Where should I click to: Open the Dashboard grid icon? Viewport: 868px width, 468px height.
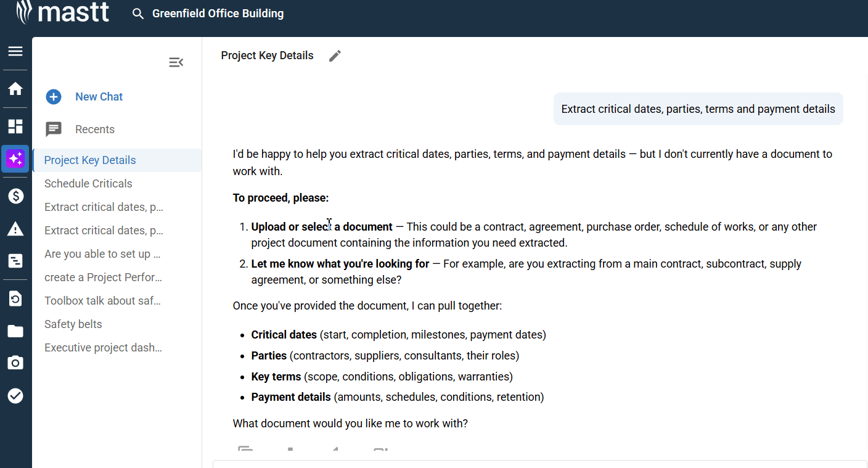coord(15,126)
